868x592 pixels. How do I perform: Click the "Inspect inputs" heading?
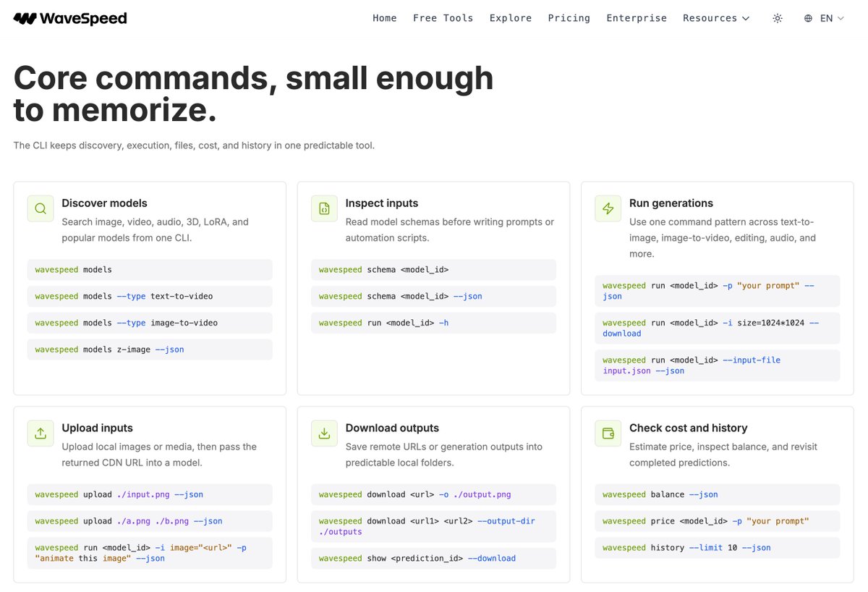click(382, 203)
